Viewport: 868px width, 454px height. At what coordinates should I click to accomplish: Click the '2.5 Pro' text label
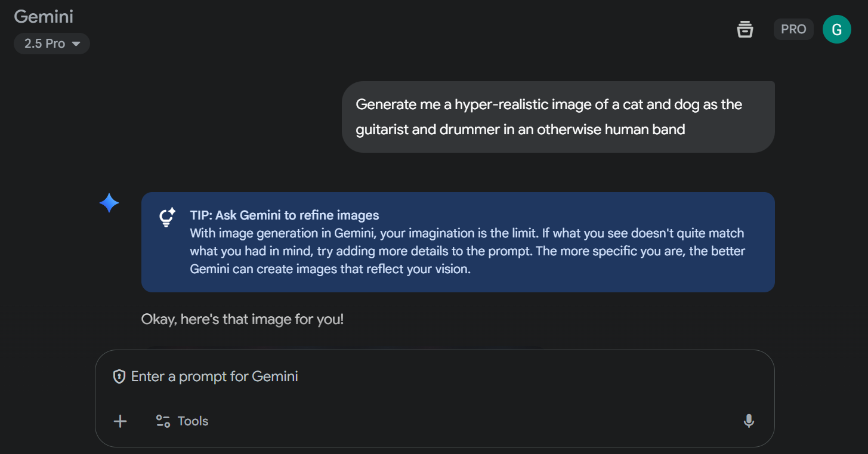pos(44,44)
